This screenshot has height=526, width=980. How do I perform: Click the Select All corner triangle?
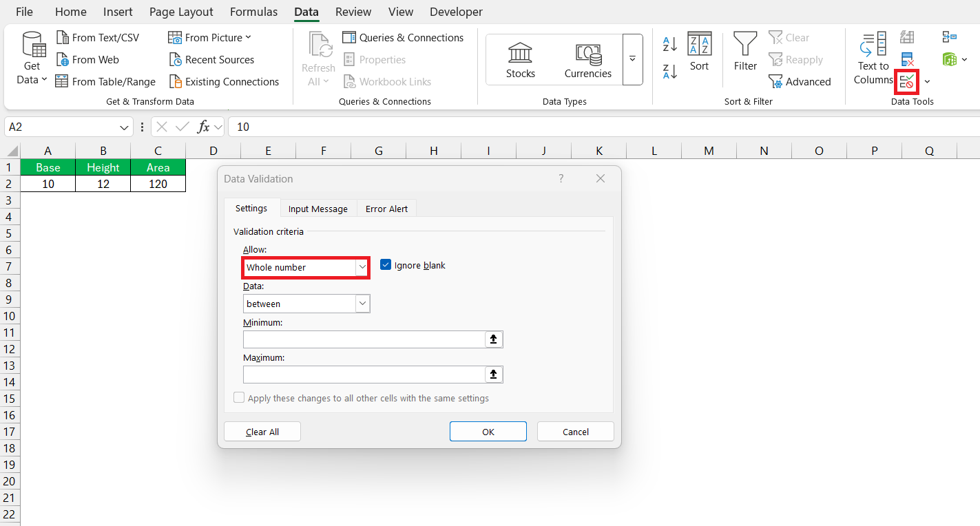pyautogui.click(x=11, y=151)
